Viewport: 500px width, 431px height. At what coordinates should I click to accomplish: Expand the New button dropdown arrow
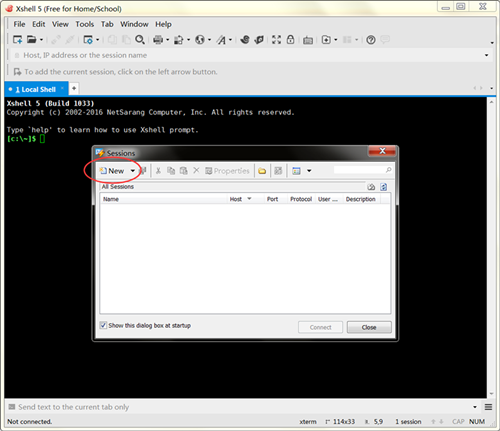[x=132, y=171]
